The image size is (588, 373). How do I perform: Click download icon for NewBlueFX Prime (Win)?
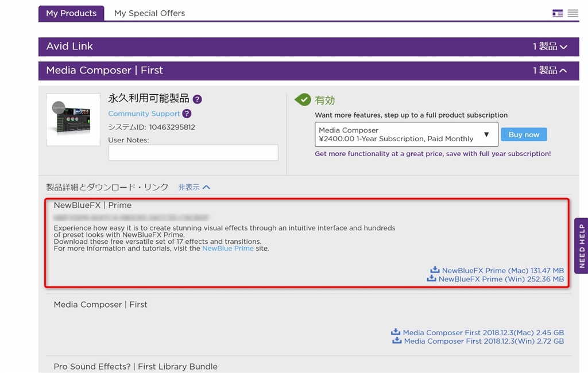tap(432, 278)
